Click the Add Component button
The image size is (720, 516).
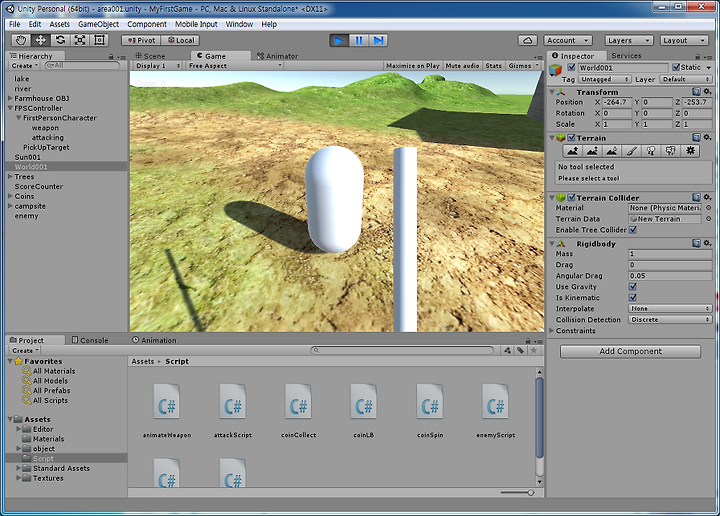tap(630, 351)
